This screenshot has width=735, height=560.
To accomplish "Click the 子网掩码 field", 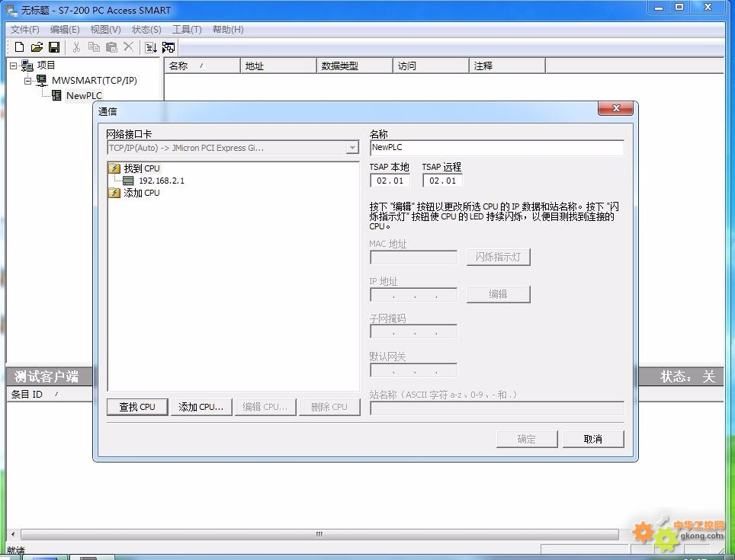I will (x=413, y=332).
